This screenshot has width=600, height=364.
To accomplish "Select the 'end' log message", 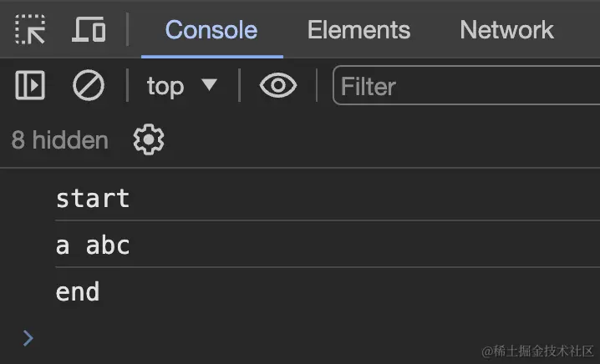I will tap(78, 292).
